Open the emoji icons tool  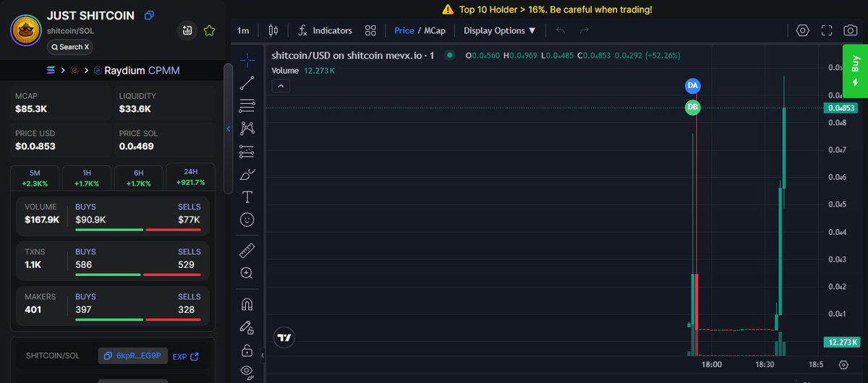click(x=247, y=219)
